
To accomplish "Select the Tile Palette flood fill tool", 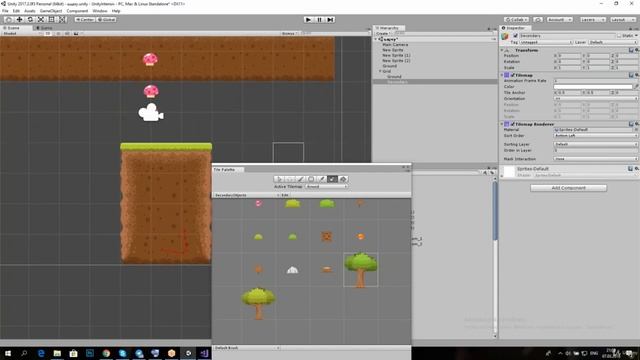I will [343, 179].
